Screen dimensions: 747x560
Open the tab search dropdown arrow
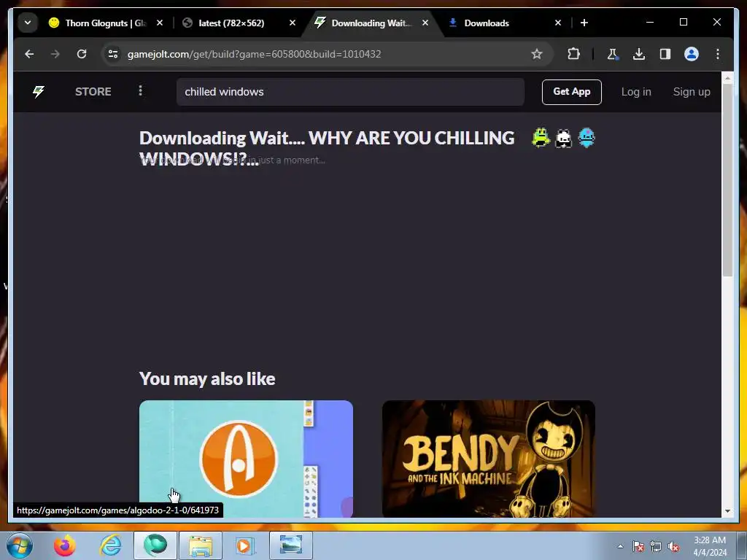coord(28,23)
